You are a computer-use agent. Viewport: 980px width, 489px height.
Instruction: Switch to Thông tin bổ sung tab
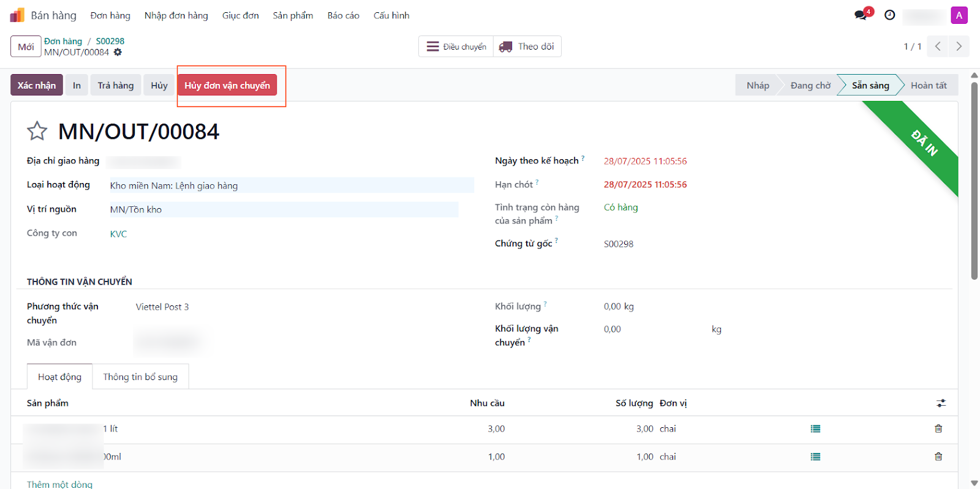coord(140,377)
